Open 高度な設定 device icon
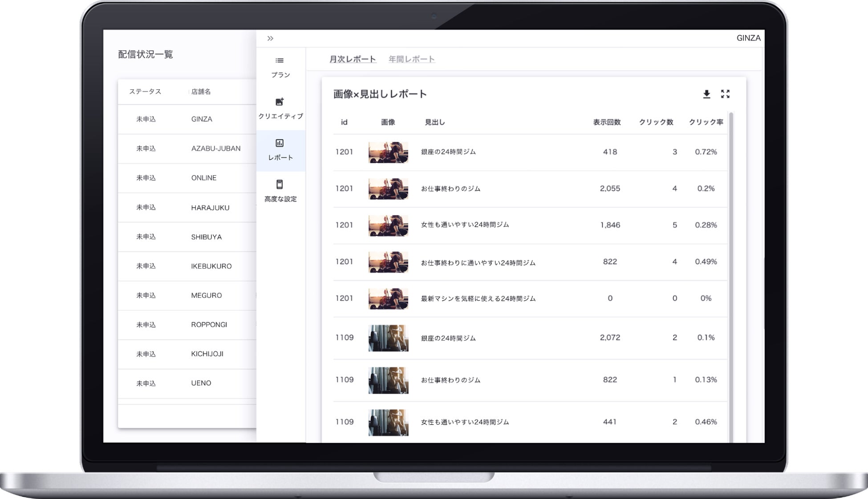The image size is (868, 499). pyautogui.click(x=280, y=185)
